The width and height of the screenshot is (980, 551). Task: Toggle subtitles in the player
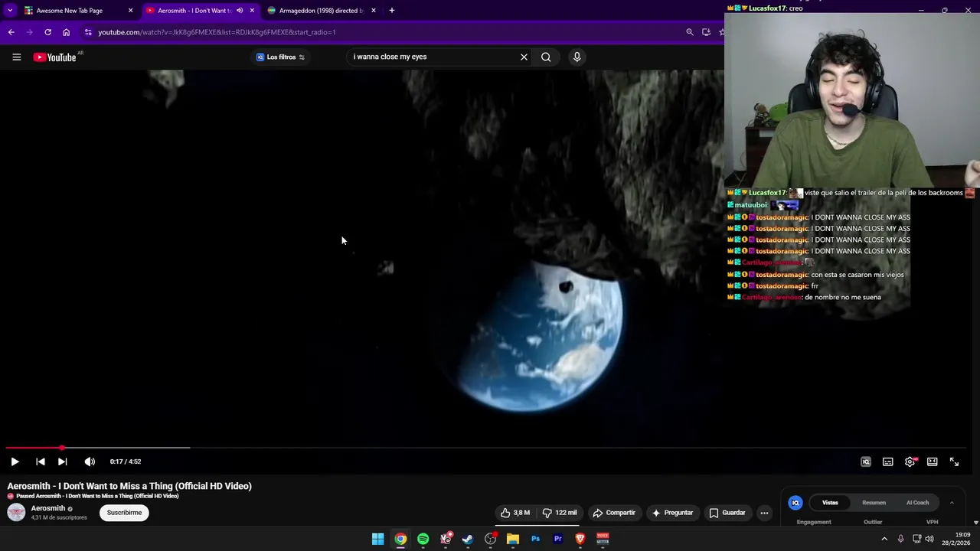[x=888, y=461]
